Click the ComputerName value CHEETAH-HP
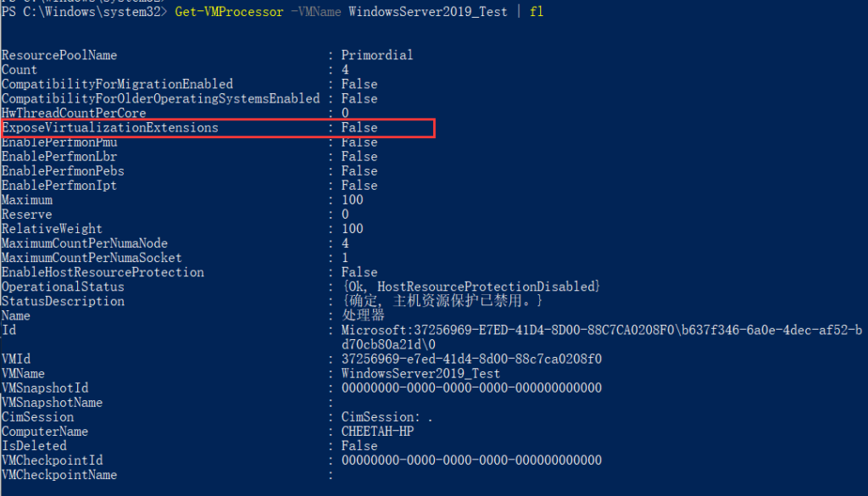The width and height of the screenshot is (868, 496). [x=377, y=432]
